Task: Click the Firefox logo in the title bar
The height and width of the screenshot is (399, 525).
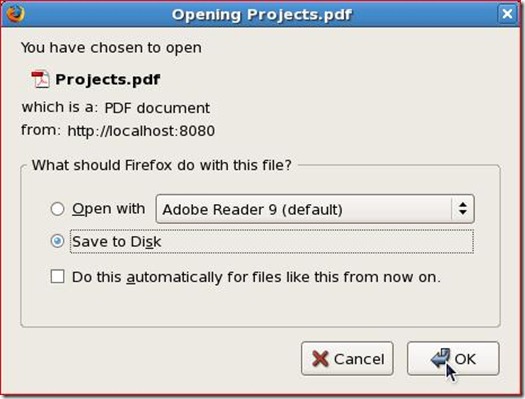Action: (15, 14)
